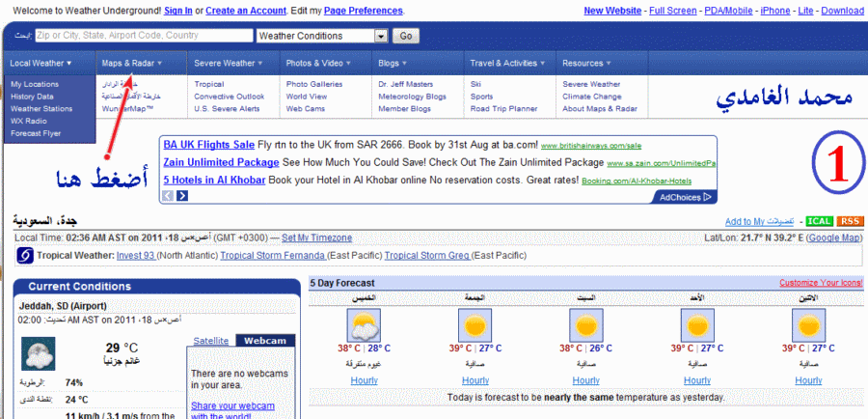Click Customize Your Icons link
Viewport: 868px width, 419px height.
tap(821, 283)
